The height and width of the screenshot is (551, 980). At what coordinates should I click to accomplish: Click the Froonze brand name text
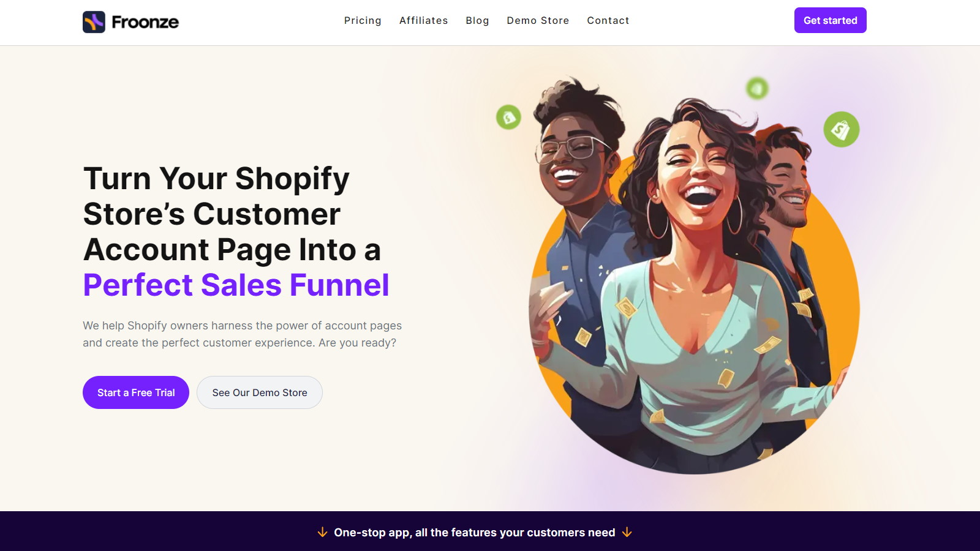(145, 22)
